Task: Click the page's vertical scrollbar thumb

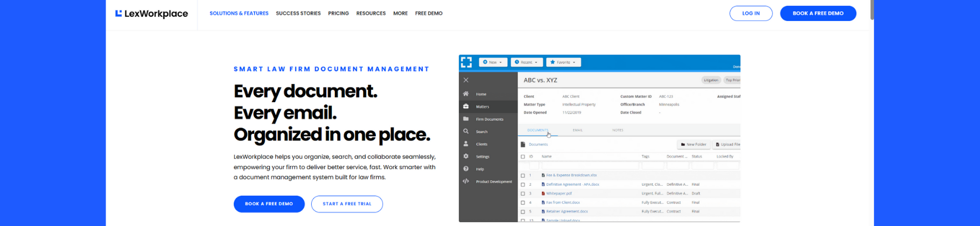Action: coord(872,10)
